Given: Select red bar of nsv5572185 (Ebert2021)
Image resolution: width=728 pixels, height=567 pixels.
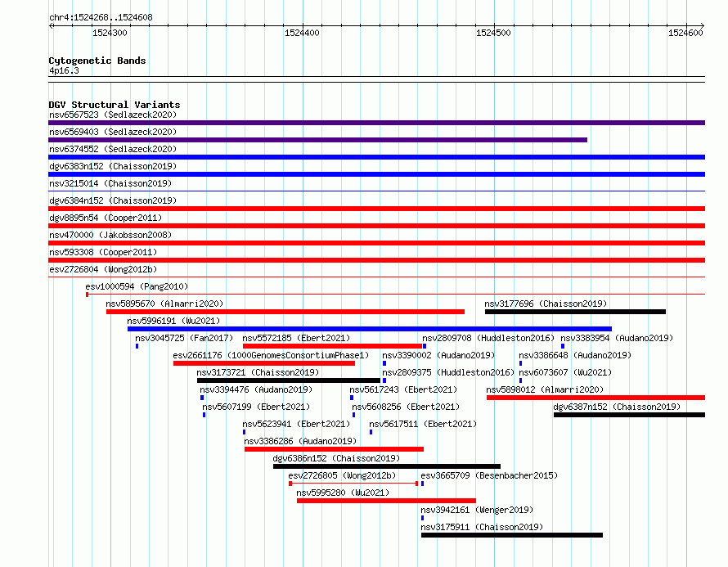Looking at the screenshot, I should (332, 346).
